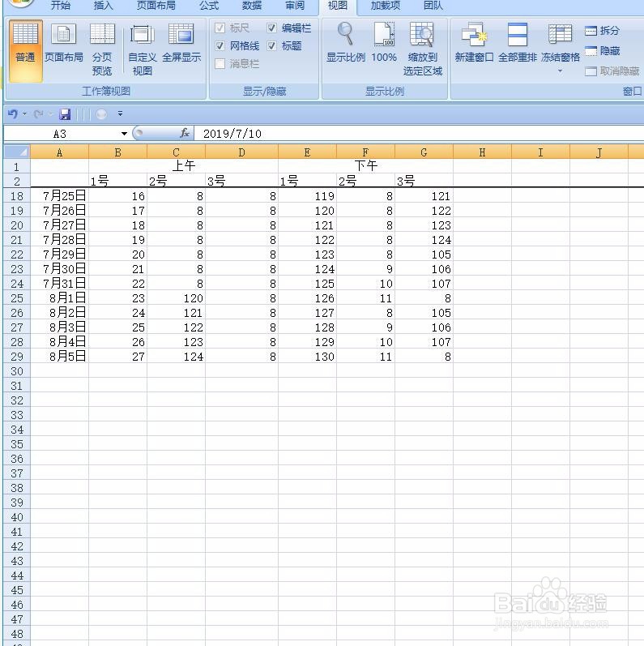The width and height of the screenshot is (644, 646).
Task: Select cell containing 130
Action: [307, 357]
